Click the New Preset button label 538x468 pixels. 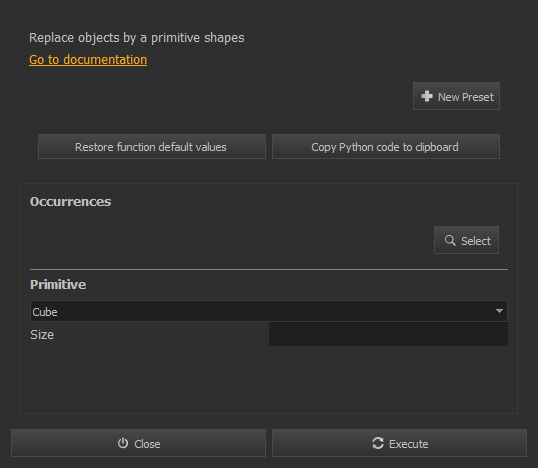pos(466,97)
